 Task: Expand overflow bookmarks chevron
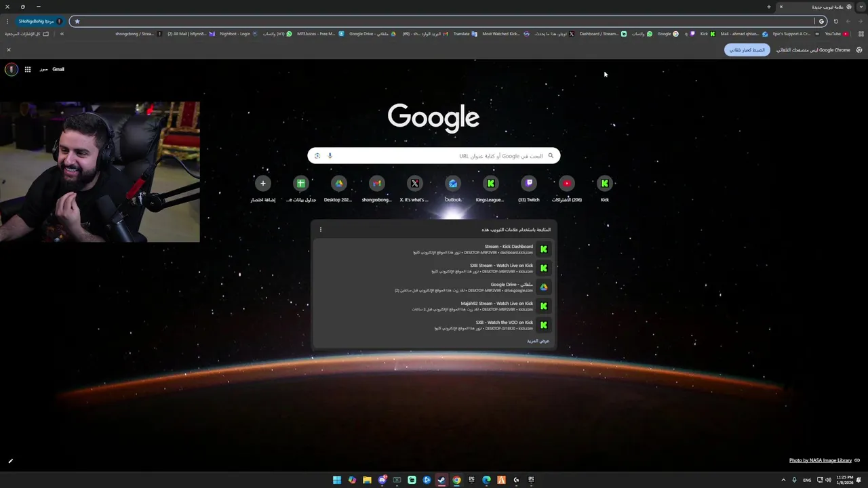[62, 34]
